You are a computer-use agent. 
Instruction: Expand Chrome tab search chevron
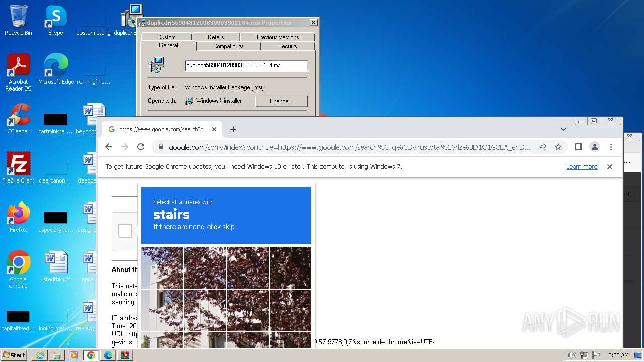pos(563,129)
